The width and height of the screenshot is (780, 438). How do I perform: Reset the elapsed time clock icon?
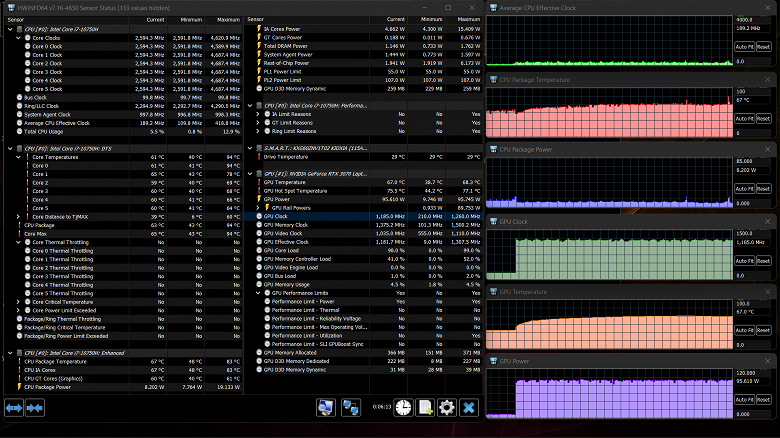[403, 407]
